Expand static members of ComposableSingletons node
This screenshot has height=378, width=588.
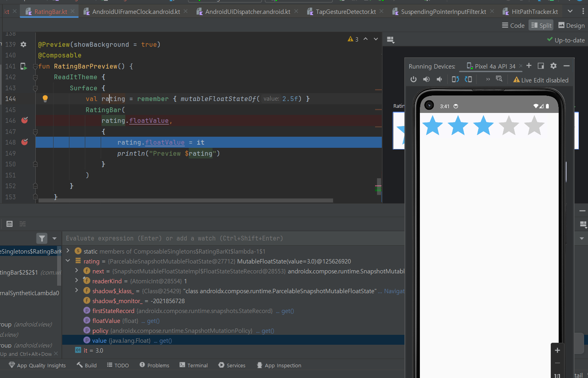pyautogui.click(x=68, y=251)
